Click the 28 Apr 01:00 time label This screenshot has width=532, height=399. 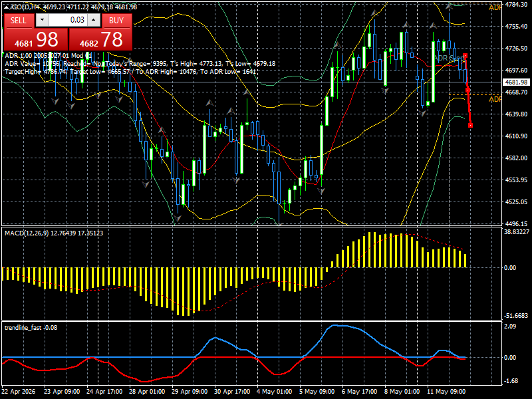click(x=147, y=391)
